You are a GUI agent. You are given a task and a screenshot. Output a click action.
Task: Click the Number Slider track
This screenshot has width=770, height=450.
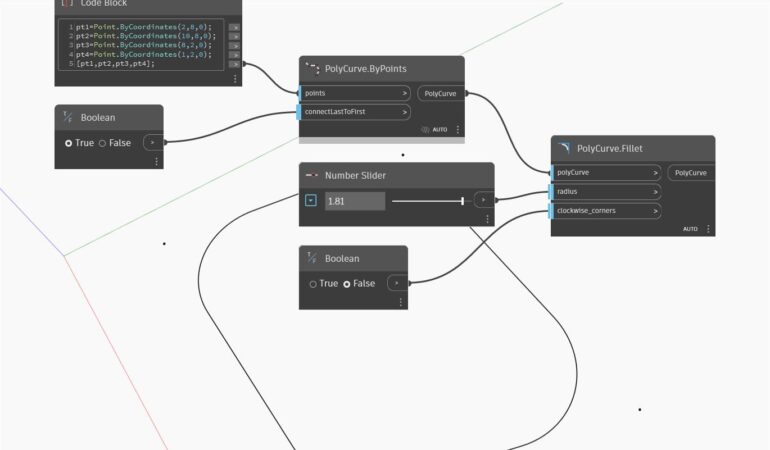coord(427,201)
